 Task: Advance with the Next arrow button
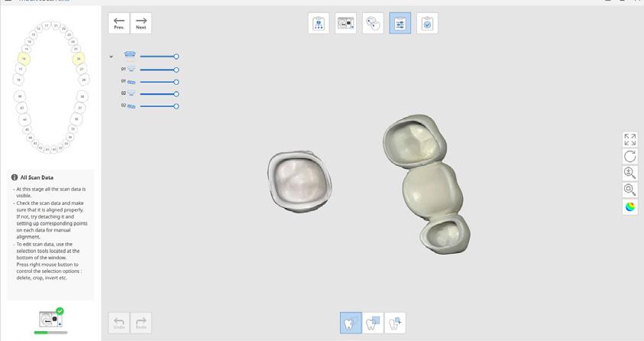click(x=141, y=23)
